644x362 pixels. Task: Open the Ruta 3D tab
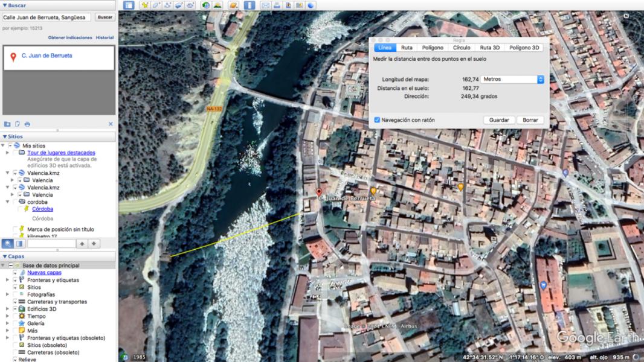pyautogui.click(x=489, y=48)
